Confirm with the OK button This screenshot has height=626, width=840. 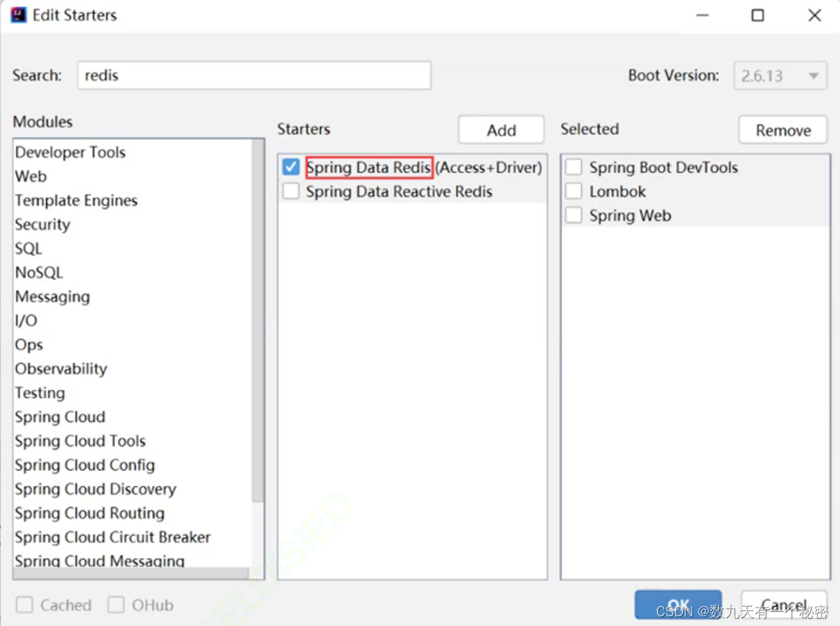678,605
